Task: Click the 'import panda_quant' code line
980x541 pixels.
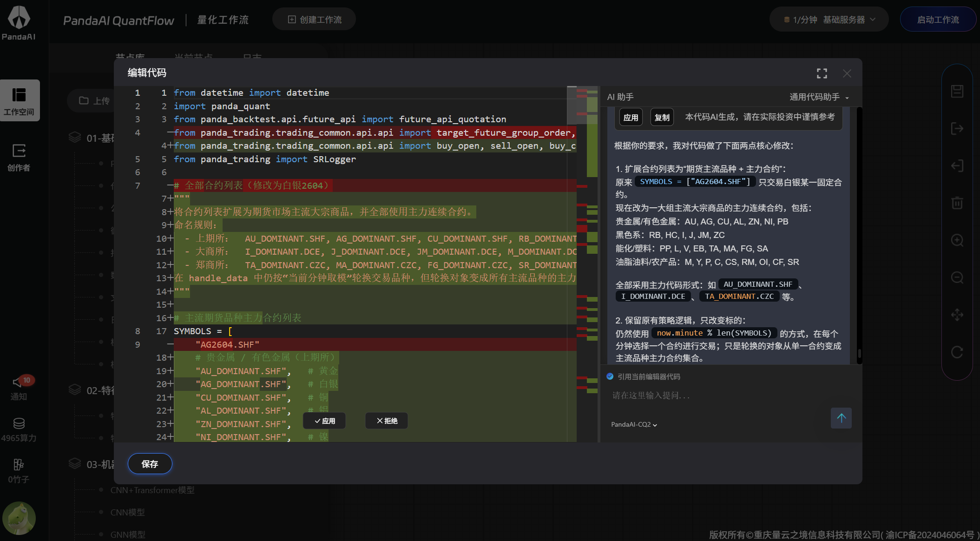Action: [222, 106]
